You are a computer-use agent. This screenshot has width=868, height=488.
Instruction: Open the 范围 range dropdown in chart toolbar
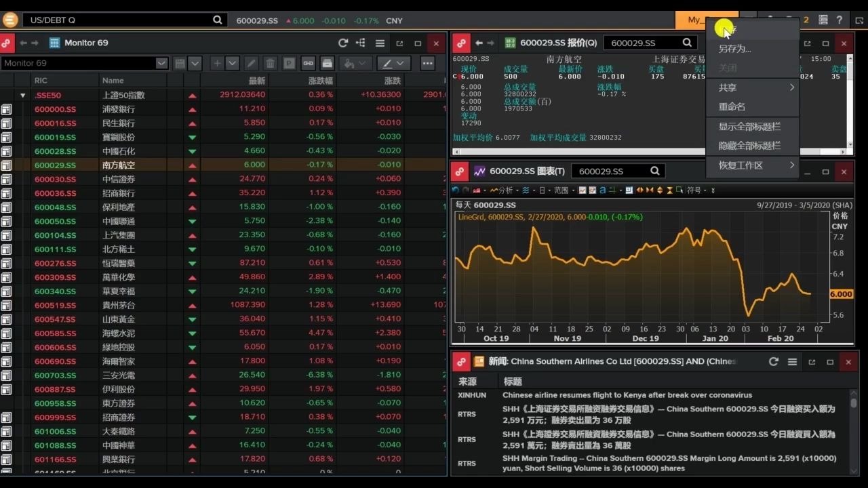pos(563,190)
